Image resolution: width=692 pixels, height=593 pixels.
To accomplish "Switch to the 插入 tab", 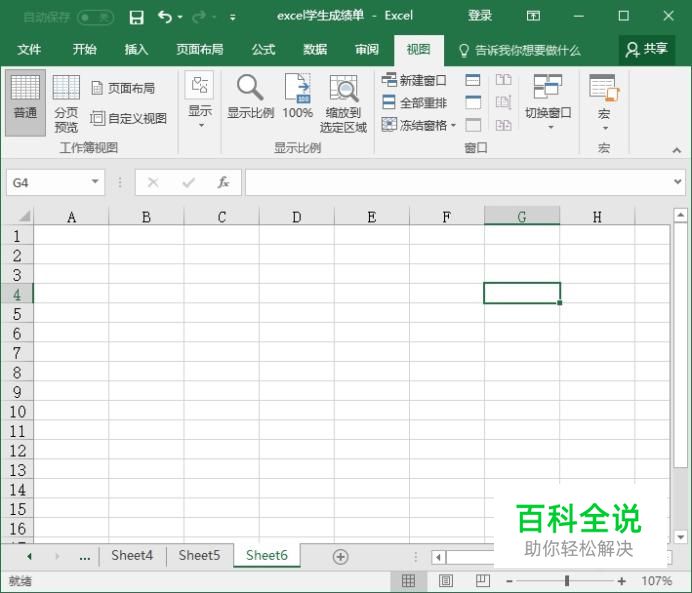I will click(136, 49).
